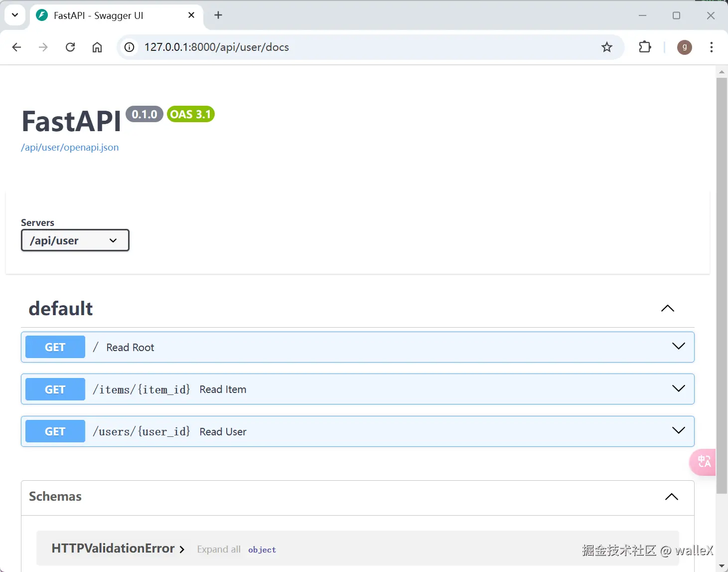Maximize the browser window

[x=676, y=15]
